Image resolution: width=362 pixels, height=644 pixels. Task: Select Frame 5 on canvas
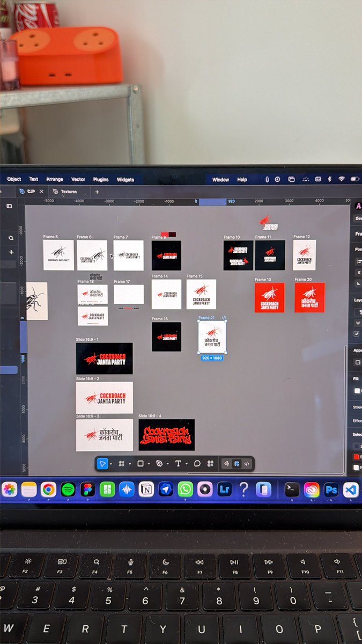pyautogui.click(x=58, y=255)
